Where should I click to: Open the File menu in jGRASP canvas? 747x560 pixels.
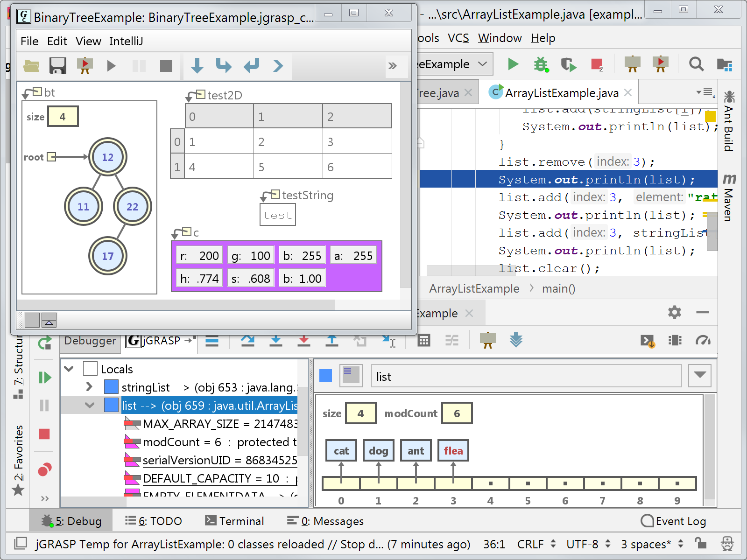[x=29, y=42]
